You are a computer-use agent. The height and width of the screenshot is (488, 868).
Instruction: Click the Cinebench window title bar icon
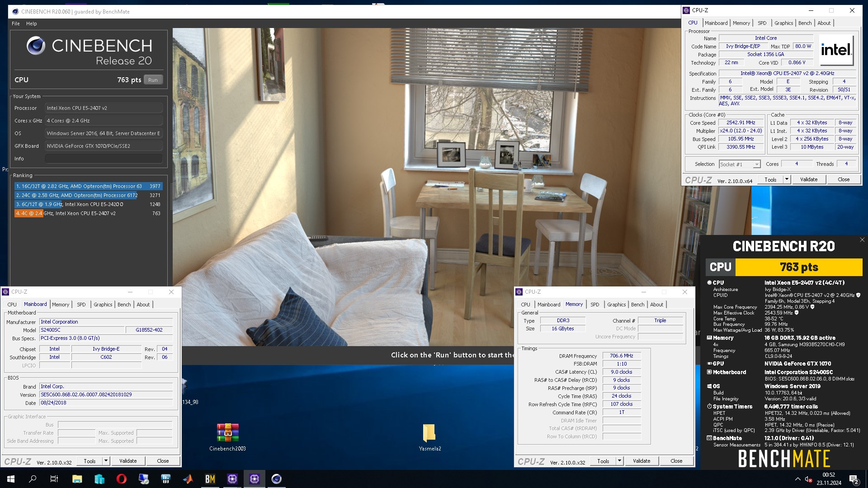click(x=15, y=12)
